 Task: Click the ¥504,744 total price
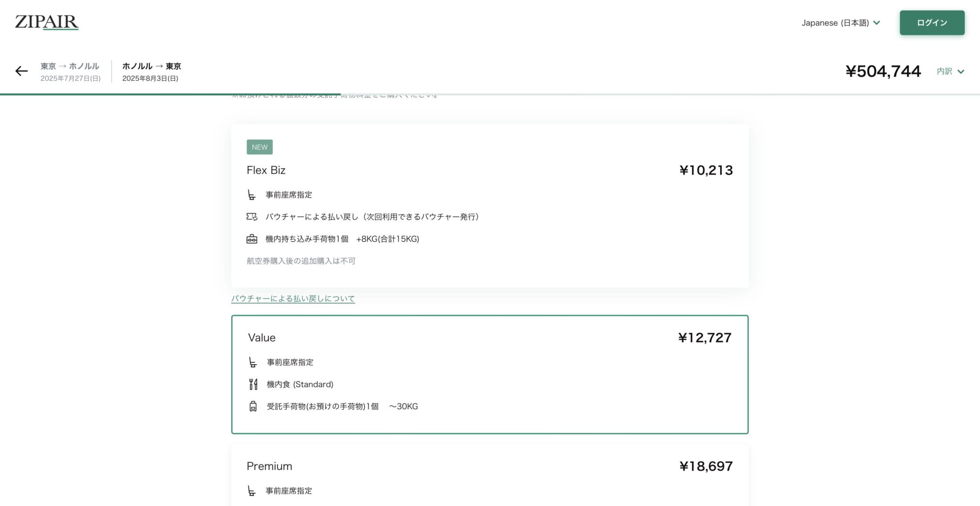pyautogui.click(x=883, y=71)
